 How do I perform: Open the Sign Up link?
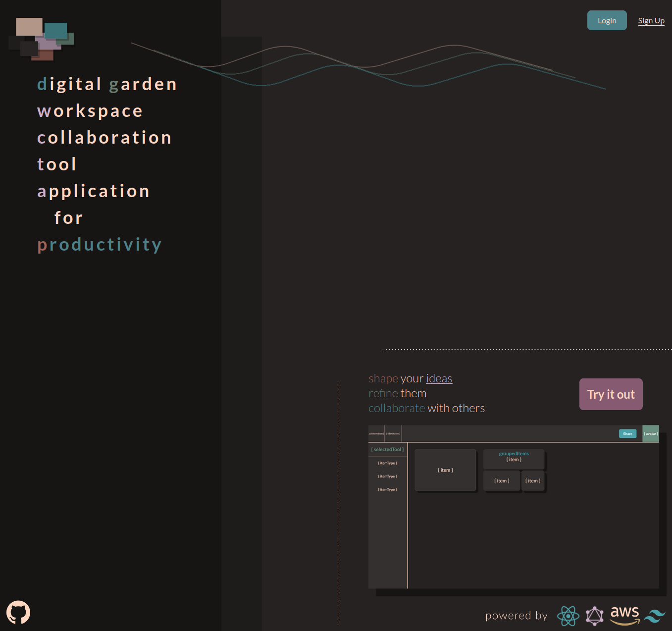click(x=651, y=20)
